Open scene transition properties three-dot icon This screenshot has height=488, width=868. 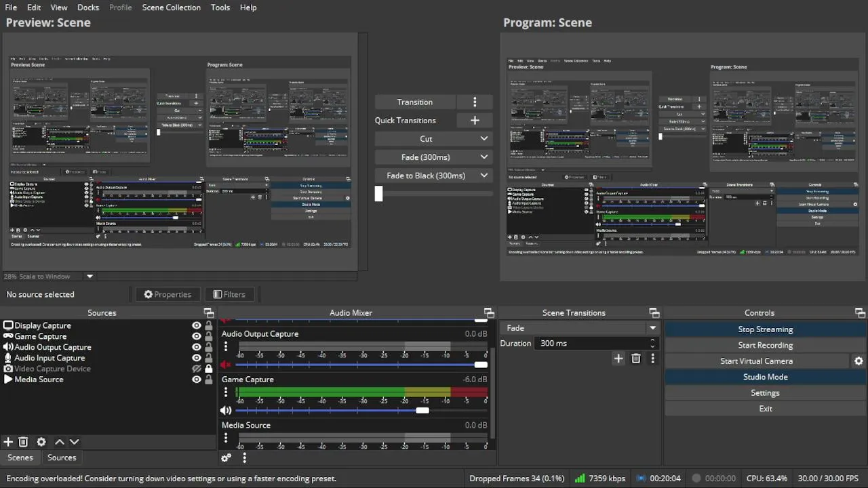(x=653, y=359)
